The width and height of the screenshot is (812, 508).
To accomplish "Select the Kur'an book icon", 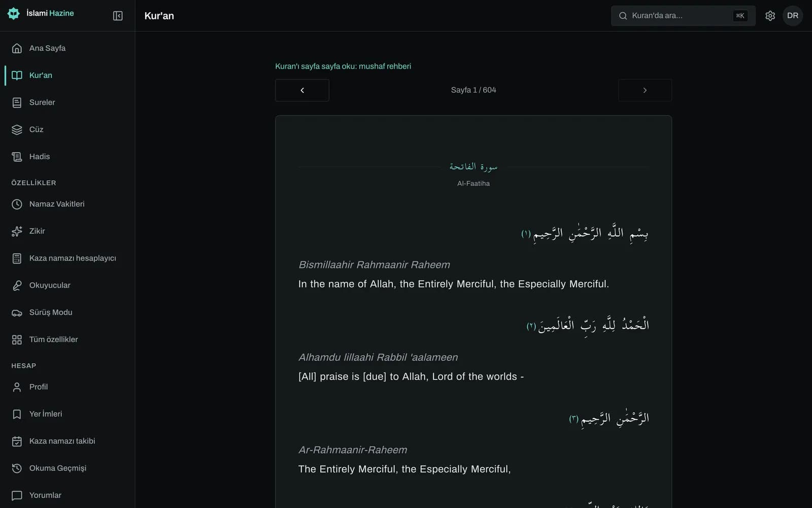I will tap(17, 75).
